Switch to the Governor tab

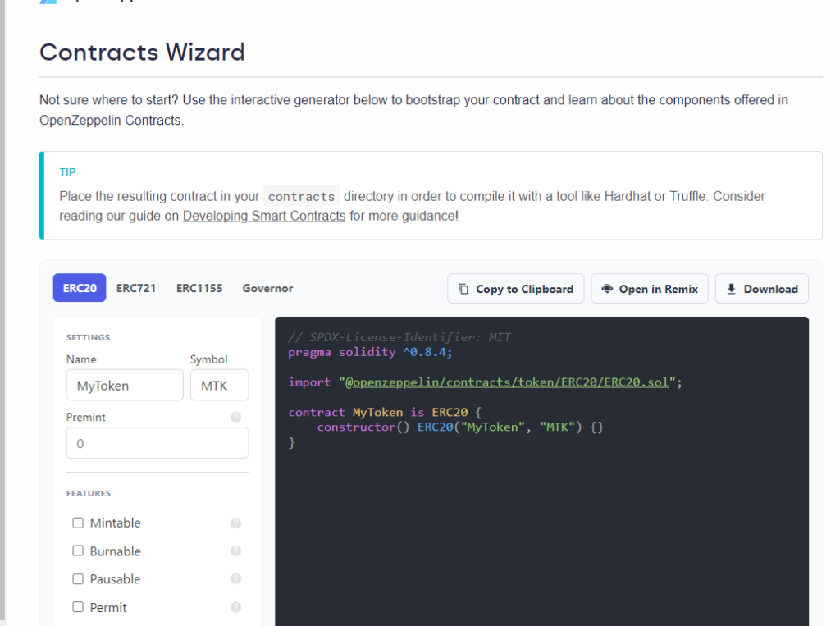(267, 289)
